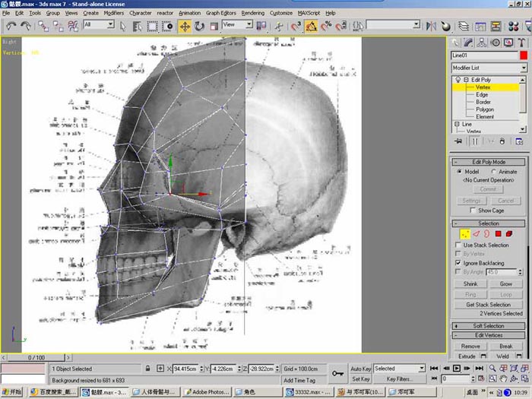Collapse the Edit Poly stack entry

tap(466, 80)
